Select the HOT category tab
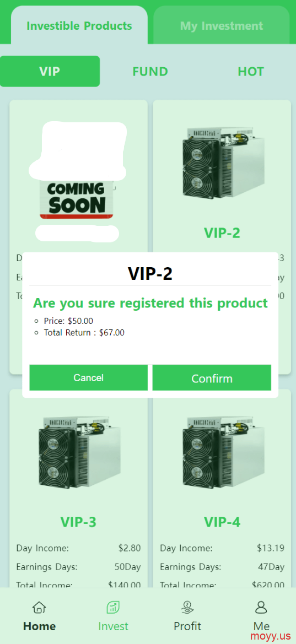The width and height of the screenshot is (296, 644). (x=250, y=72)
